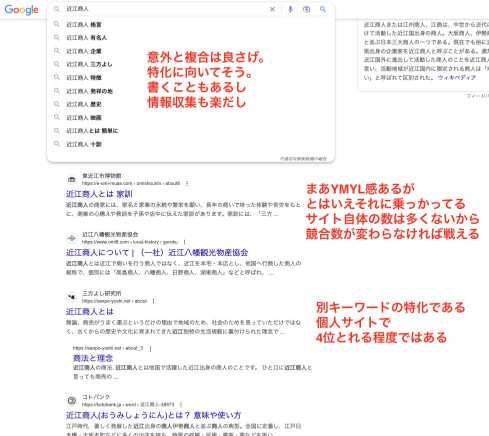Image resolution: width=489 pixels, height=436 pixels.
Task: Start voice search with the microphone icon
Action: [290, 9]
